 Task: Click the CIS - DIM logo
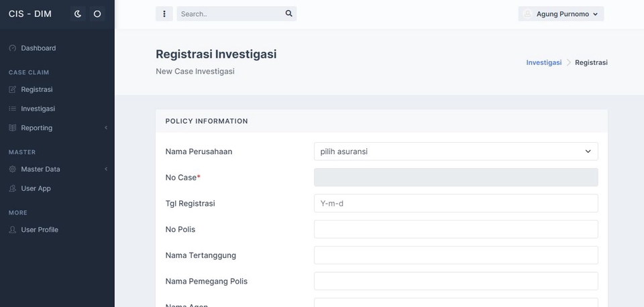pyautogui.click(x=30, y=14)
